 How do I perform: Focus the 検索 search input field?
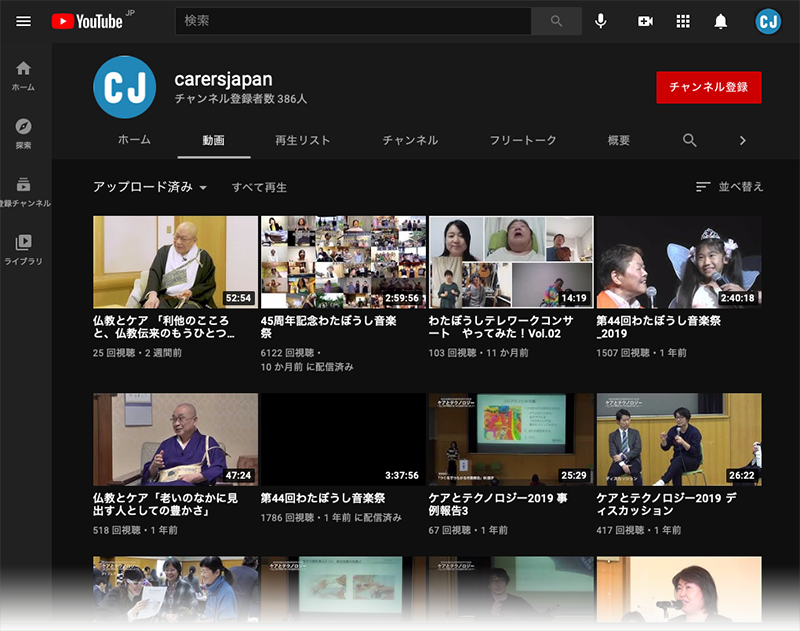tap(353, 21)
